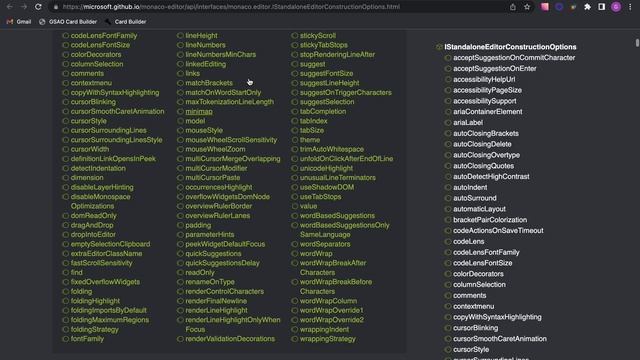The image size is (640, 360).
Task: Click the property icon beside readOnly
Action: click(x=180, y=272)
